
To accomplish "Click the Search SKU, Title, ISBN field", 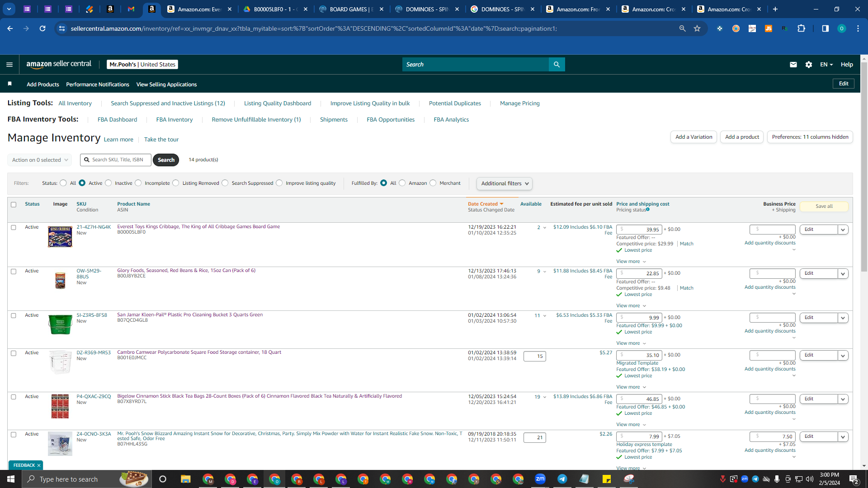I will pyautogui.click(x=116, y=160).
